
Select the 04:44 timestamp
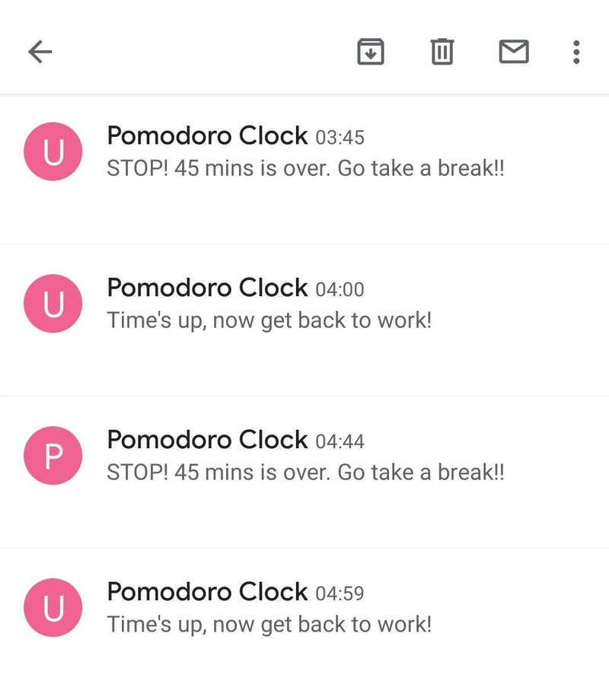click(340, 441)
